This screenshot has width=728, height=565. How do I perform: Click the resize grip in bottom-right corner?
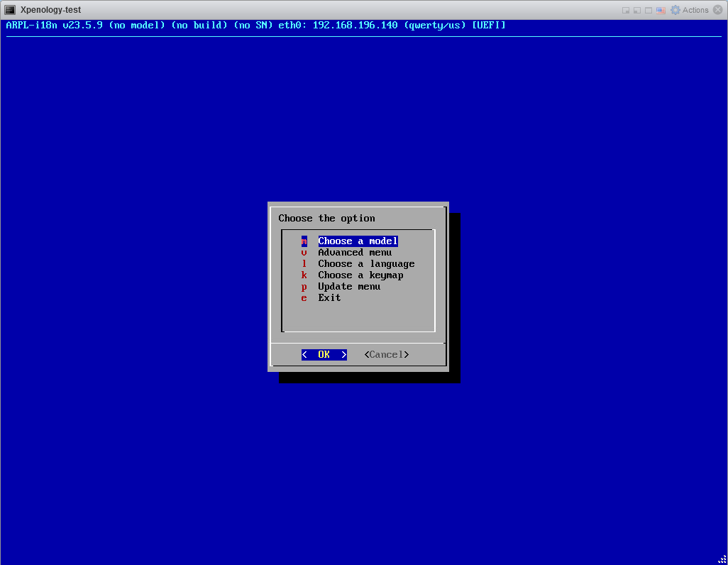pos(722,559)
